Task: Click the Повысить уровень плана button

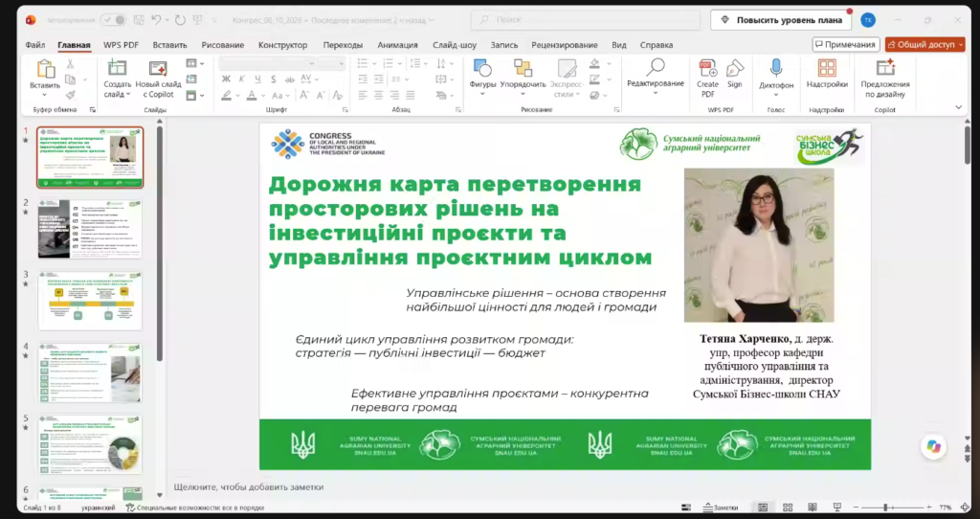Action: click(x=781, y=20)
